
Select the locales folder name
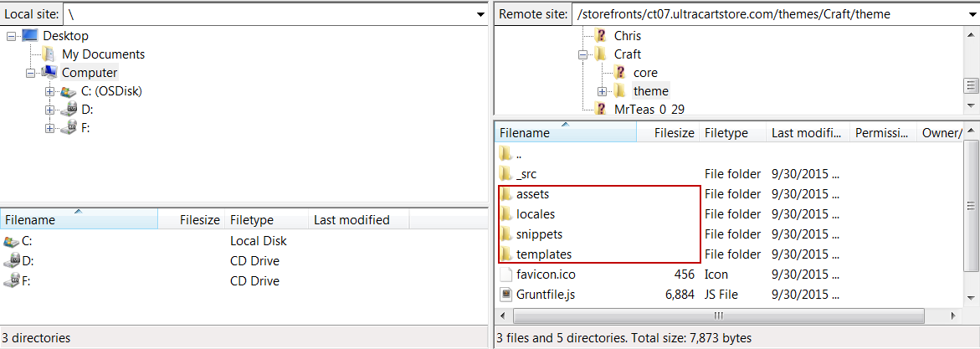pyautogui.click(x=536, y=214)
